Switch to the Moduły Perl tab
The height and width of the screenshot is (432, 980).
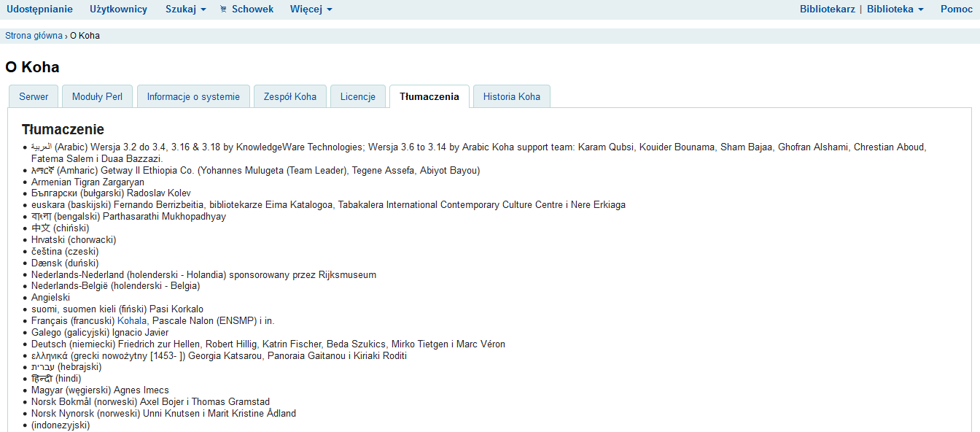(x=97, y=96)
